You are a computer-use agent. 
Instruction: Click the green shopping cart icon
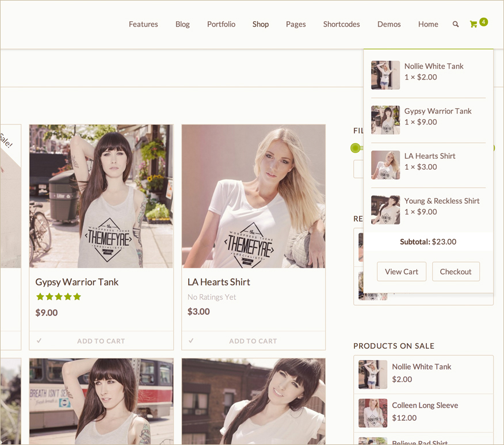[x=473, y=24]
